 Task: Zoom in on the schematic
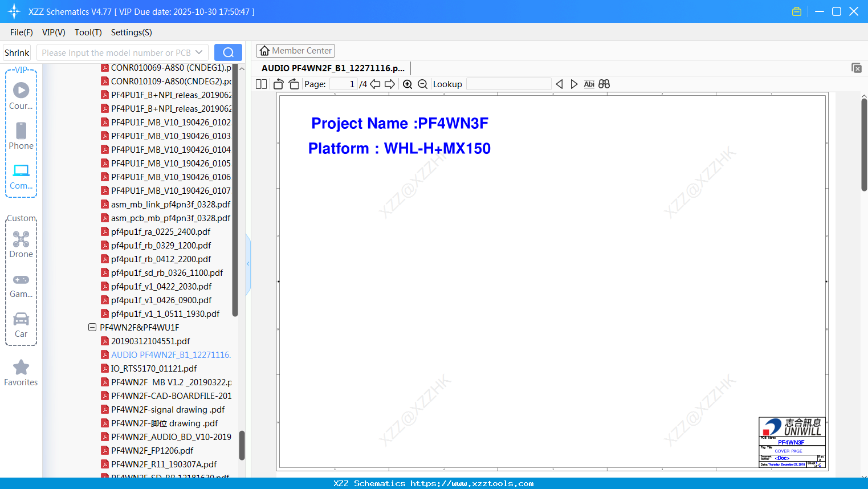tap(407, 84)
